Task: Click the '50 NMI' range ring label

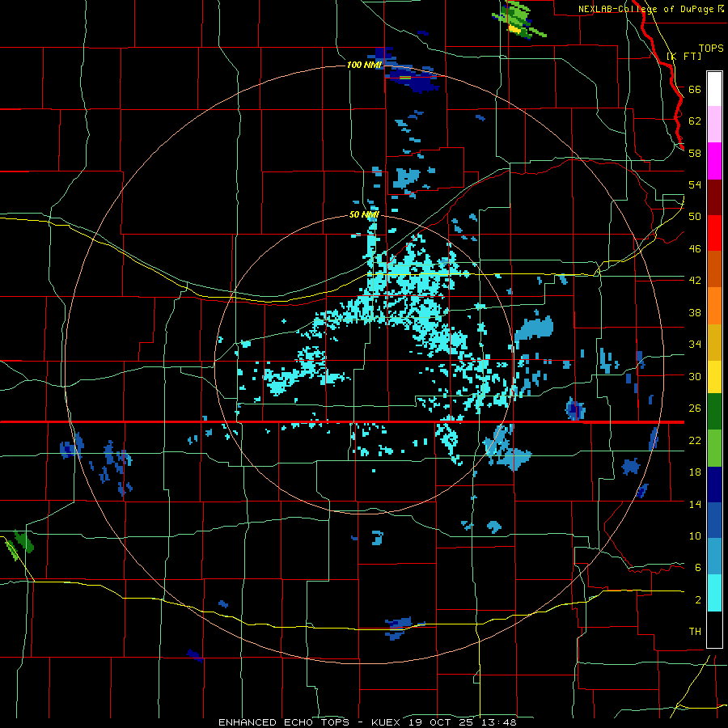Action: [x=364, y=214]
